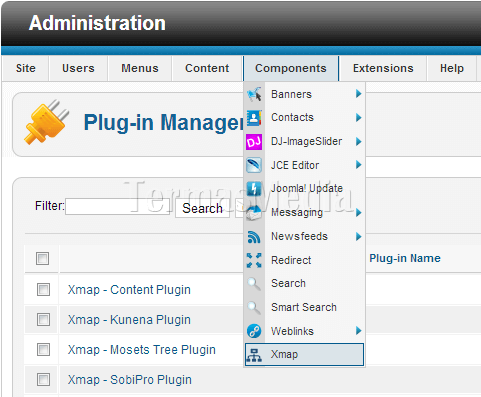This screenshot has width=481, height=397.
Task: Click the Newsfeeds RSS icon
Action: click(254, 237)
